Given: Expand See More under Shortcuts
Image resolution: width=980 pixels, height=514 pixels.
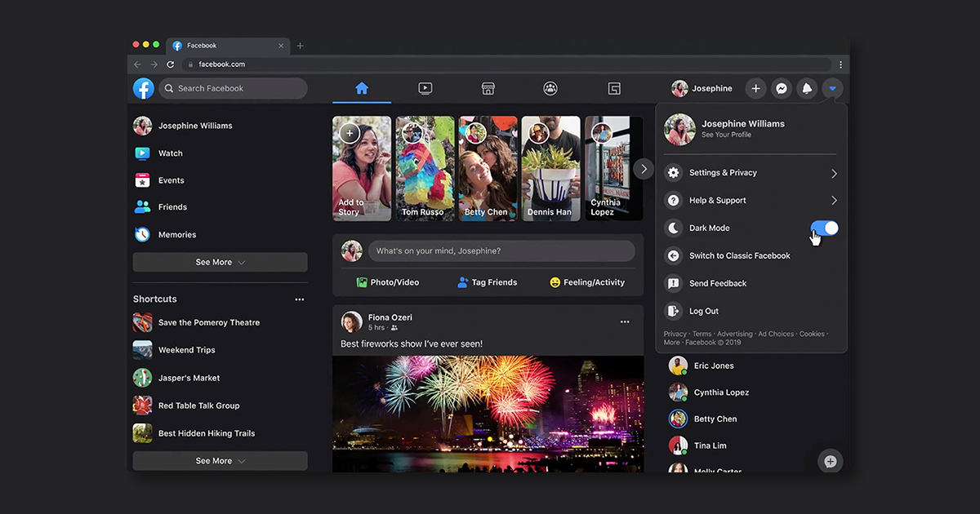Looking at the screenshot, I should pos(220,461).
